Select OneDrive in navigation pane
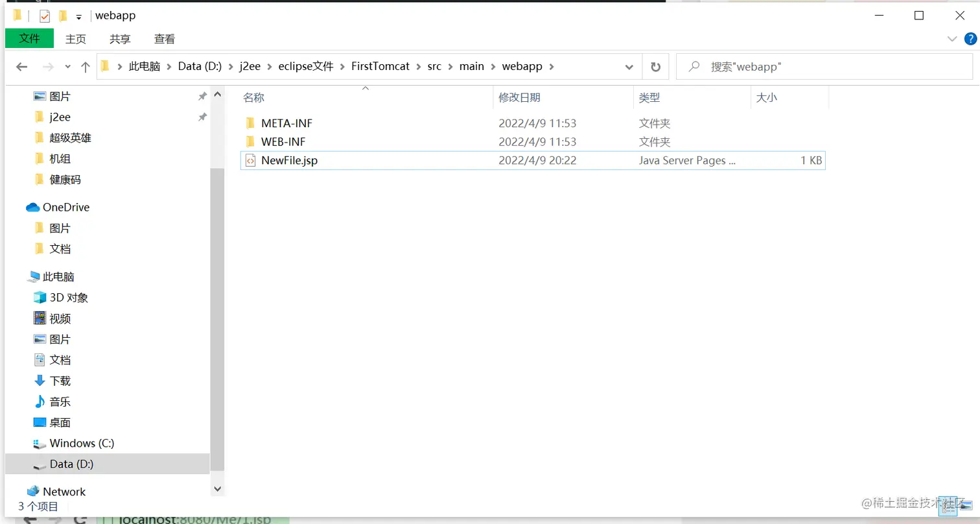Viewport: 980px width, 524px height. click(65, 208)
